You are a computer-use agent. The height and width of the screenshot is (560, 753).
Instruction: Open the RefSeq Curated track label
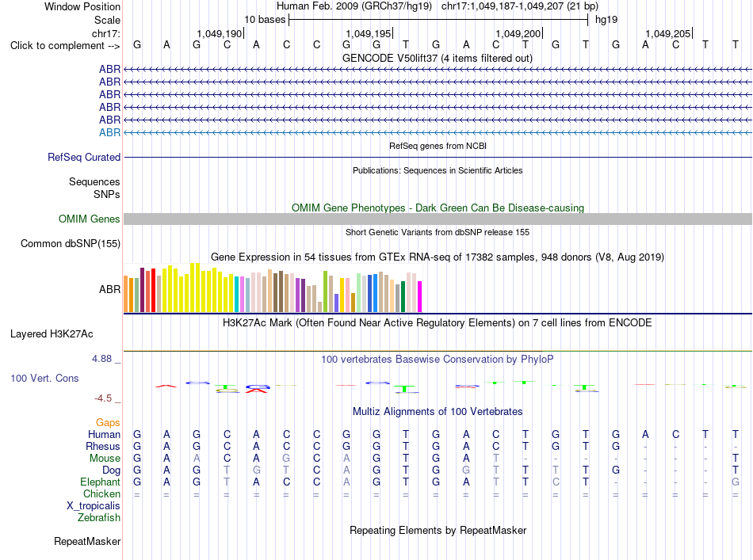click(84, 157)
